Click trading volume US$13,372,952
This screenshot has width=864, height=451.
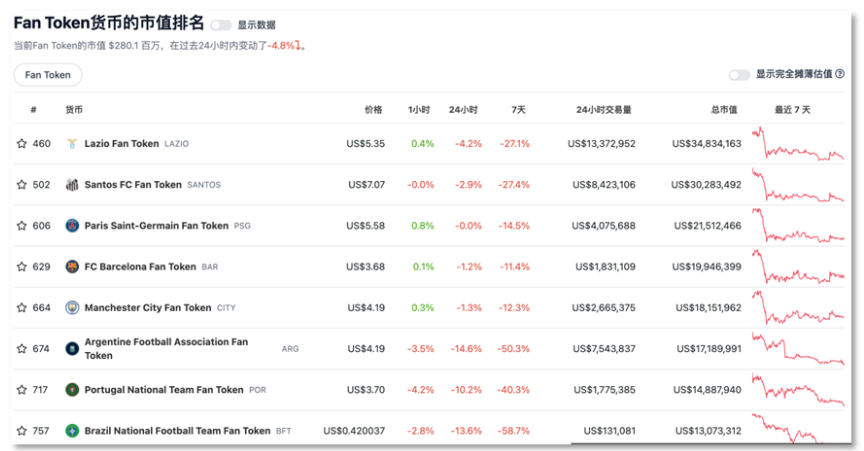tap(602, 143)
